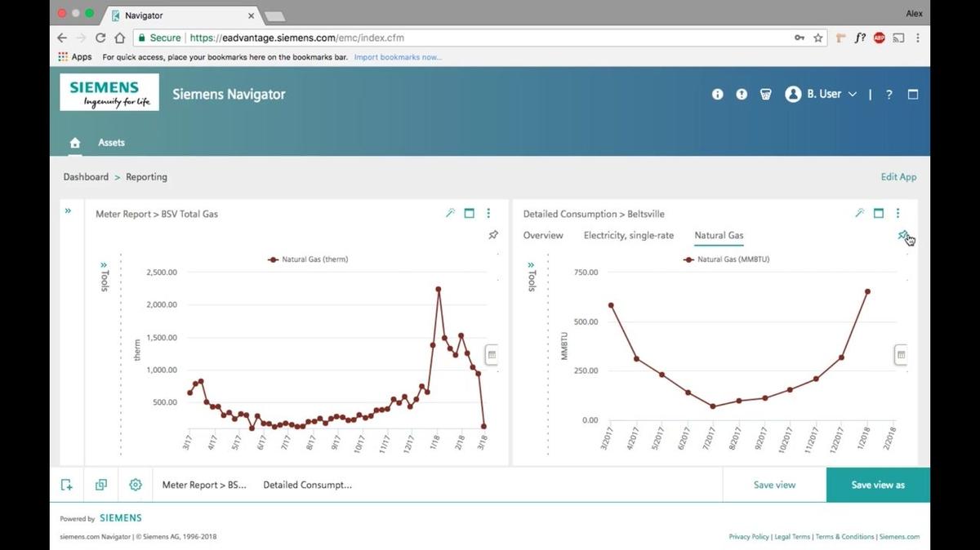Toggle the Natural Gas (therm) legend series

(308, 259)
